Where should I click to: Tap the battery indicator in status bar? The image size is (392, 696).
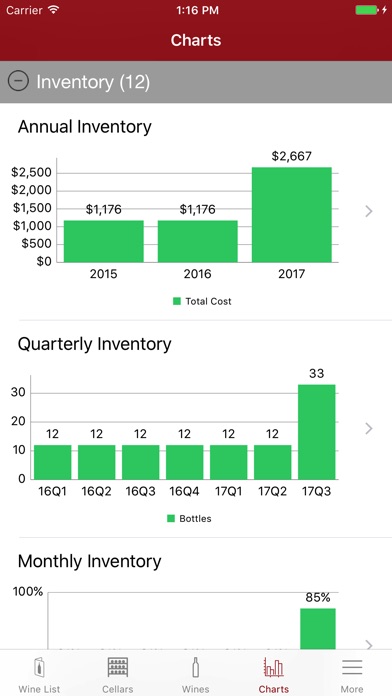coord(368,10)
